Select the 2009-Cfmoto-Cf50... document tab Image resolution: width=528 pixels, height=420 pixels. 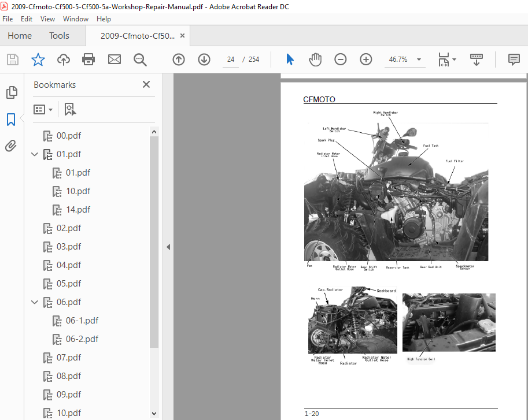pos(138,36)
